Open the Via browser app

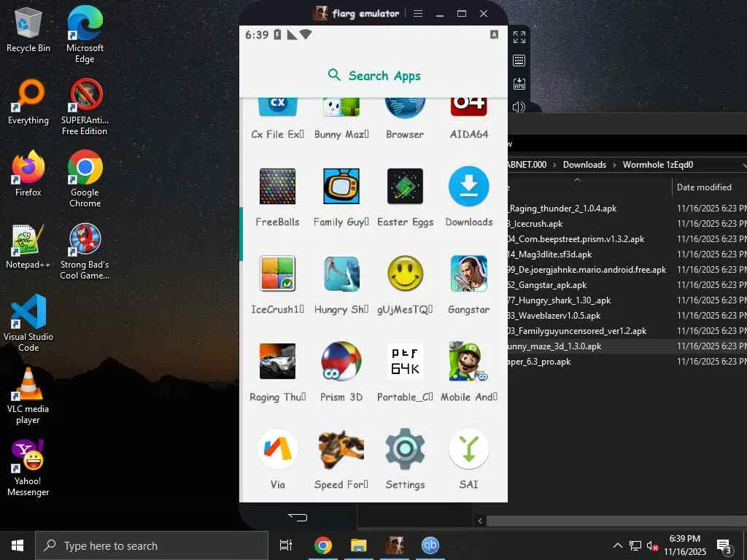(x=278, y=459)
